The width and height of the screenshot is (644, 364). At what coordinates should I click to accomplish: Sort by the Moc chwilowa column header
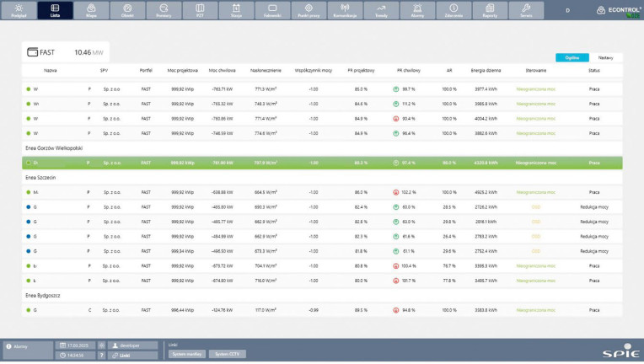tap(223, 71)
